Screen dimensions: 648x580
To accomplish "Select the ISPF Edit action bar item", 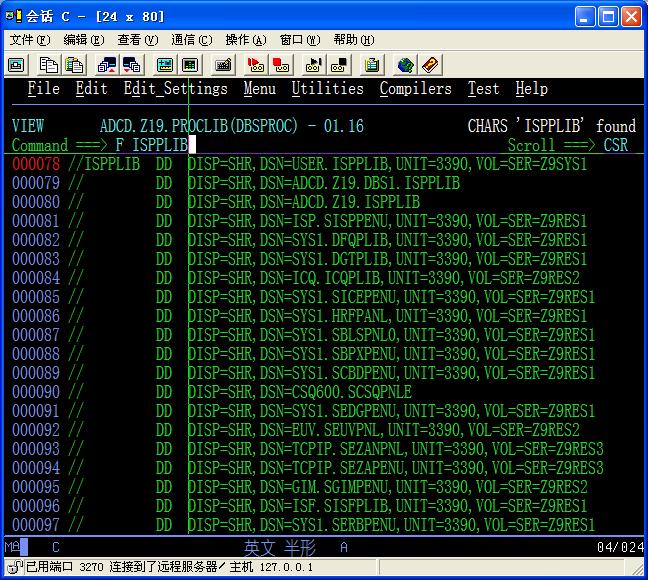I will click(91, 88).
